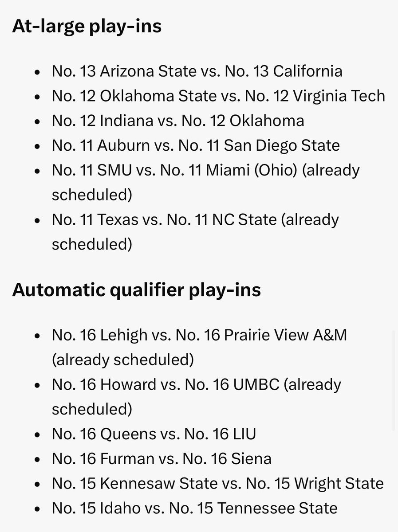Select the Arizona State vs. California matchup
This screenshot has height=532, width=398.
pos(197,71)
